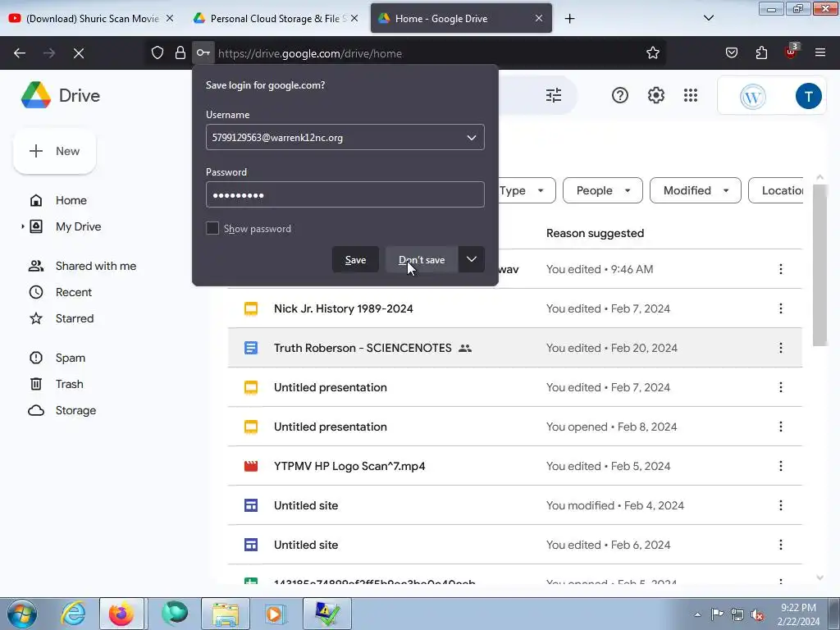Expand the Don't save options arrow
Viewport: 840px width, 630px height.
coord(472,259)
